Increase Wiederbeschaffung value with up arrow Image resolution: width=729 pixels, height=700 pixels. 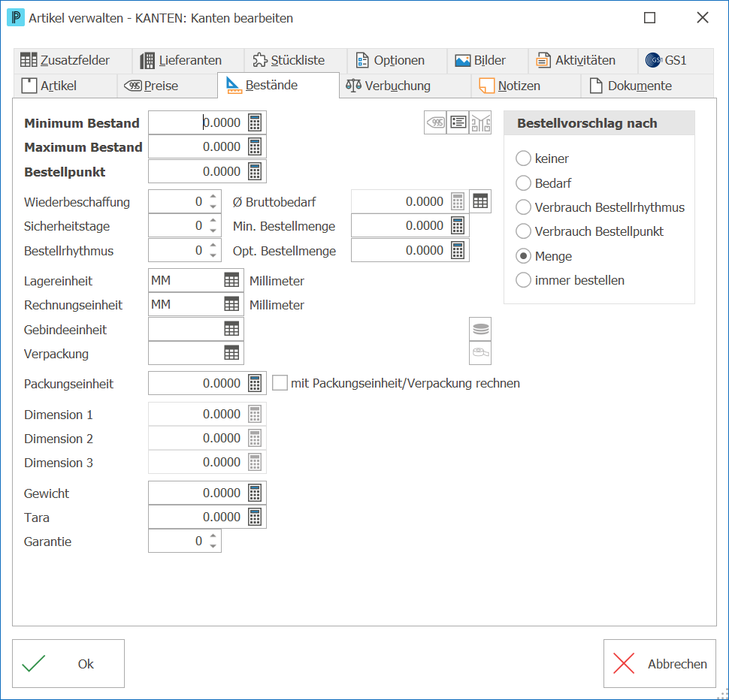click(x=213, y=197)
